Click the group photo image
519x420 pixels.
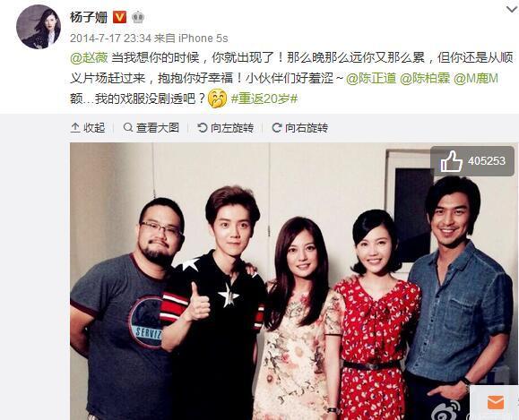click(x=294, y=281)
